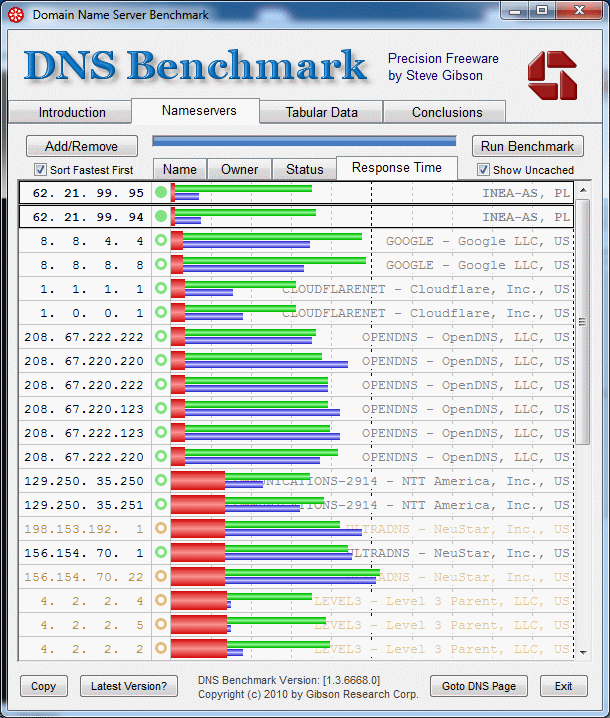
Task: Toggle the Show Uncached checkbox
Action: (x=483, y=170)
